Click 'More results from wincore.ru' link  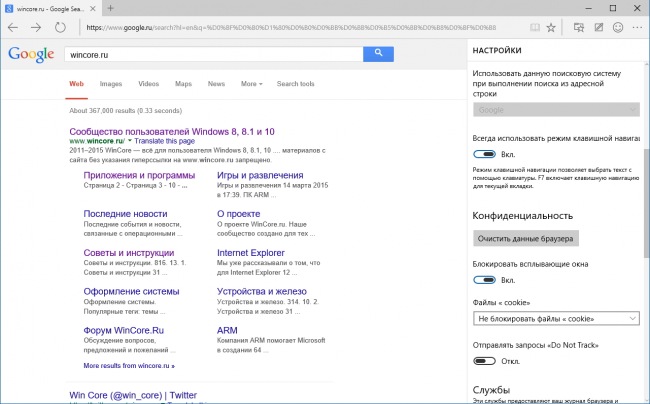coord(129,366)
